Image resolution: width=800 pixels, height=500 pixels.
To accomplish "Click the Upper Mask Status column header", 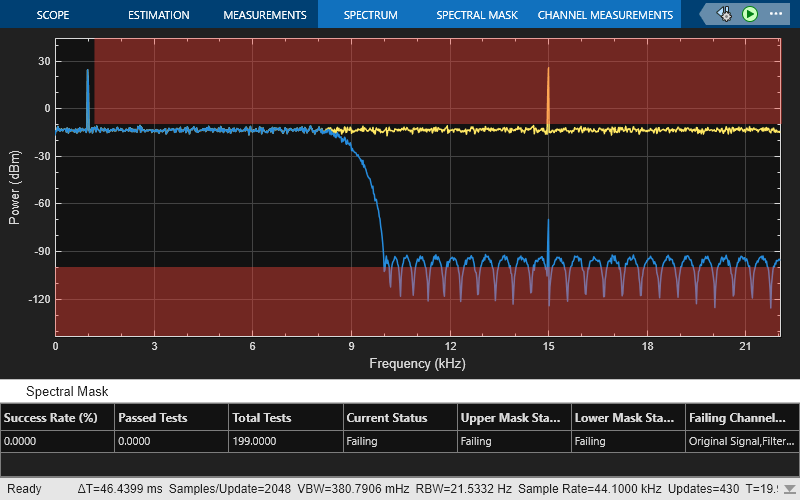I will coord(514,417).
